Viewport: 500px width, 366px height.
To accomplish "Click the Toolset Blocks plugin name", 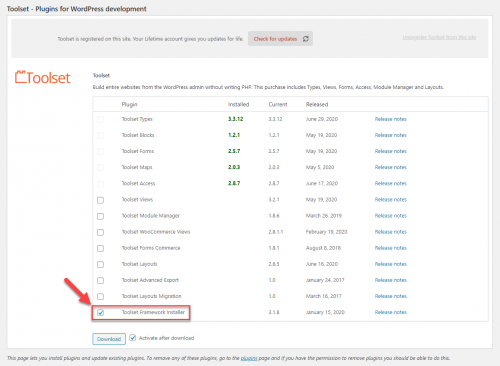I will 138,135.
